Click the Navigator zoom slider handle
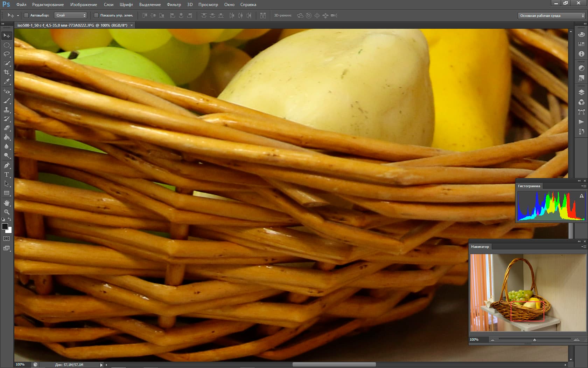The width and height of the screenshot is (588, 368). (x=534, y=340)
